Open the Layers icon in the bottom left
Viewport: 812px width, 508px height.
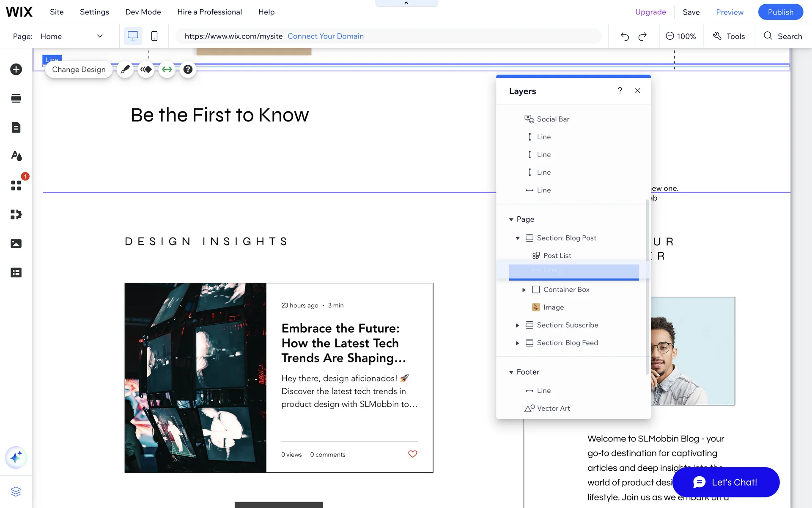click(16, 491)
